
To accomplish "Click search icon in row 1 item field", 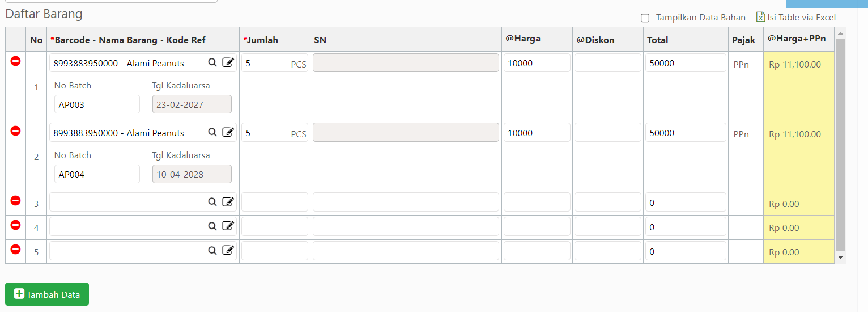I will [212, 63].
